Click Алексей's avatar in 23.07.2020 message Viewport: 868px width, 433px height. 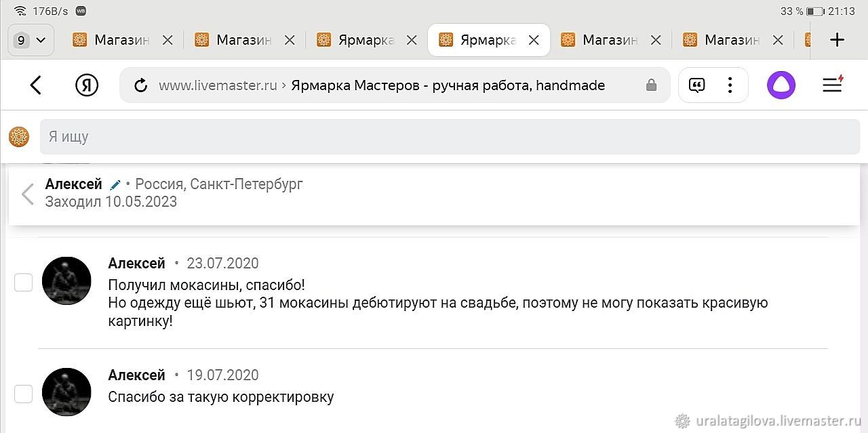pos(66,281)
